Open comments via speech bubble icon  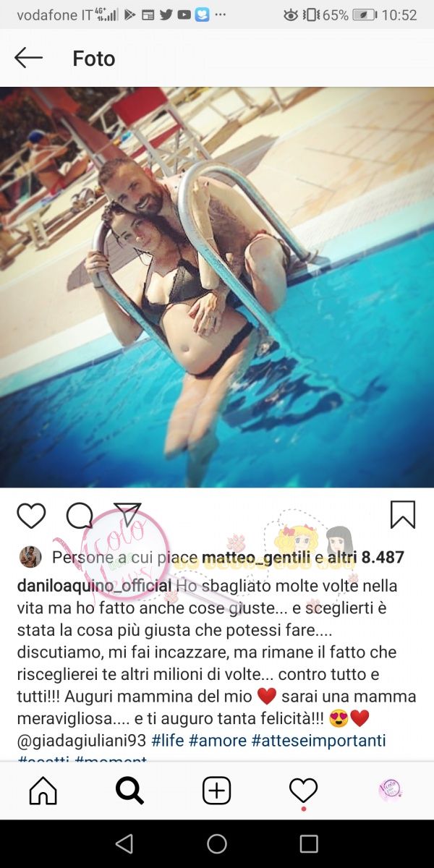(x=80, y=516)
